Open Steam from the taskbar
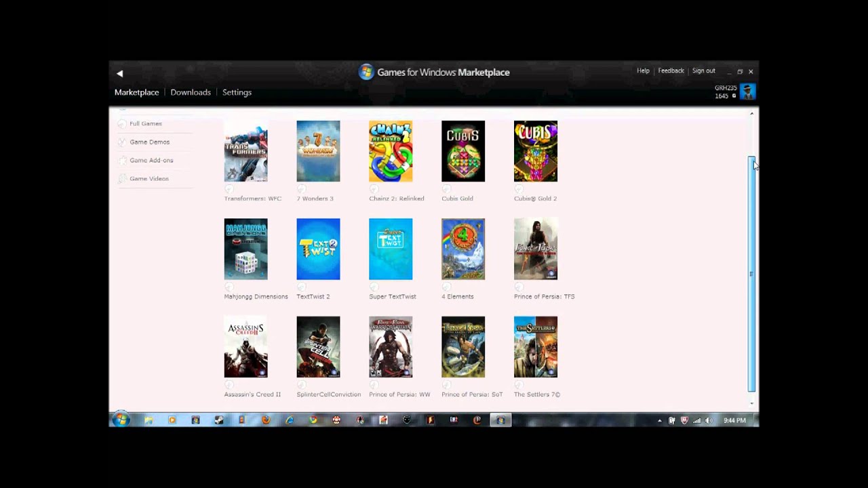 coord(219,420)
